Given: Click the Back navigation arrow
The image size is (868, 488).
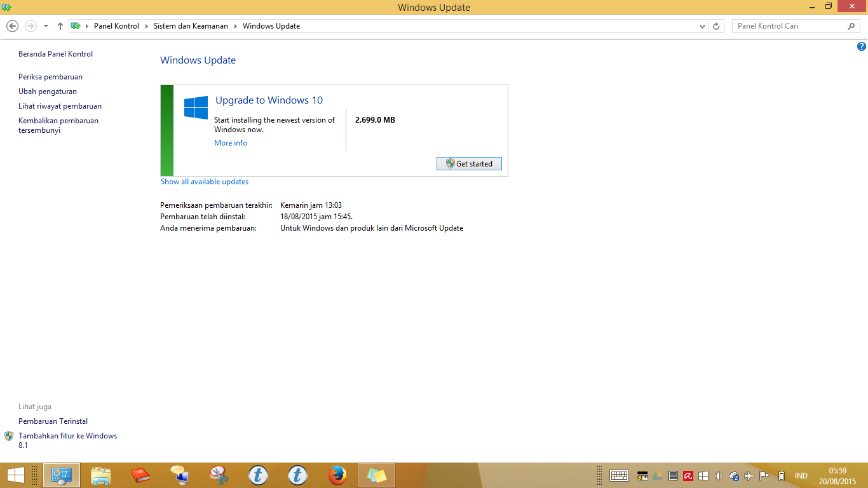Looking at the screenshot, I should tap(12, 26).
